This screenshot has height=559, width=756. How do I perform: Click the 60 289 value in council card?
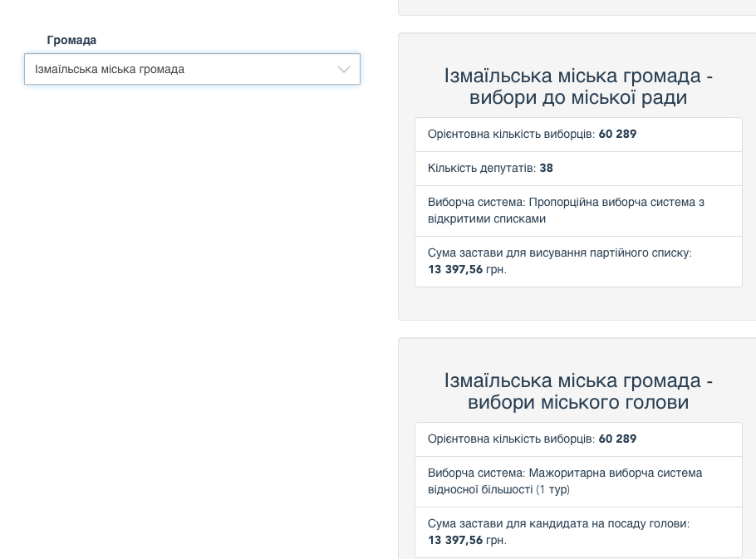coord(617,135)
